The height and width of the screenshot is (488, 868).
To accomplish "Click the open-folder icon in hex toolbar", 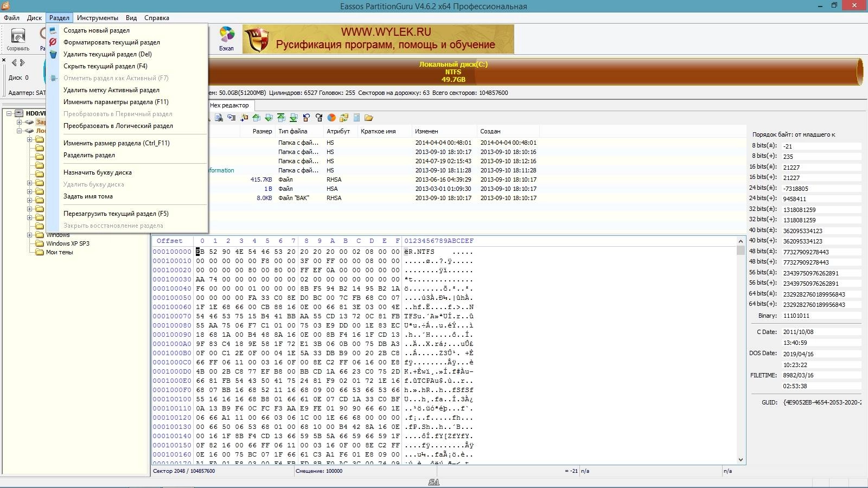I will click(x=369, y=118).
